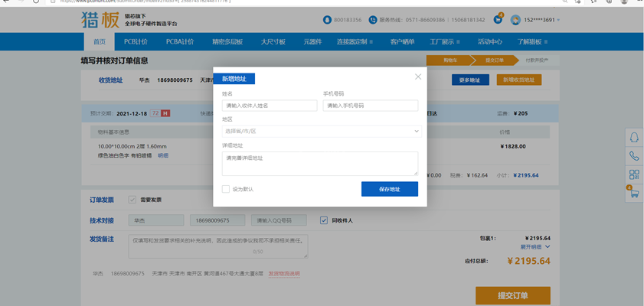The height and width of the screenshot is (306, 644).
Task: Uncheck the 同收件人 checkbox
Action: point(324,220)
